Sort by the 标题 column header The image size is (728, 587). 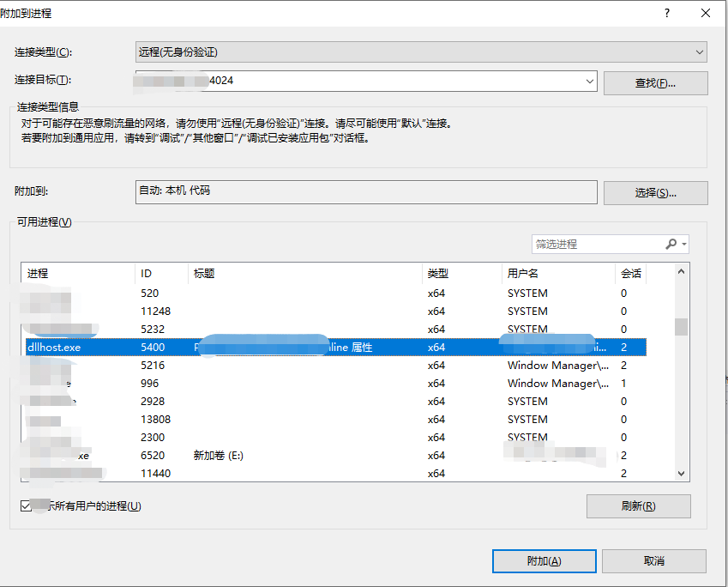pyautogui.click(x=305, y=273)
